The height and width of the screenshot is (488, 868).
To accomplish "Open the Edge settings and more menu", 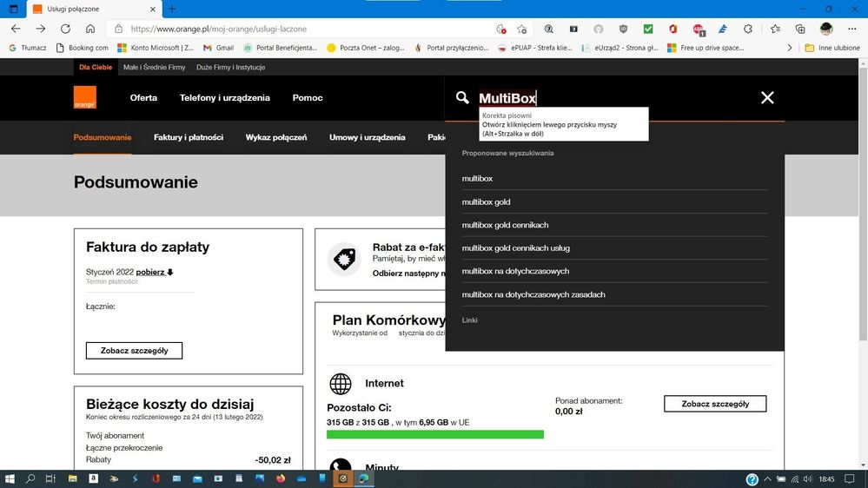I will pos(851,29).
